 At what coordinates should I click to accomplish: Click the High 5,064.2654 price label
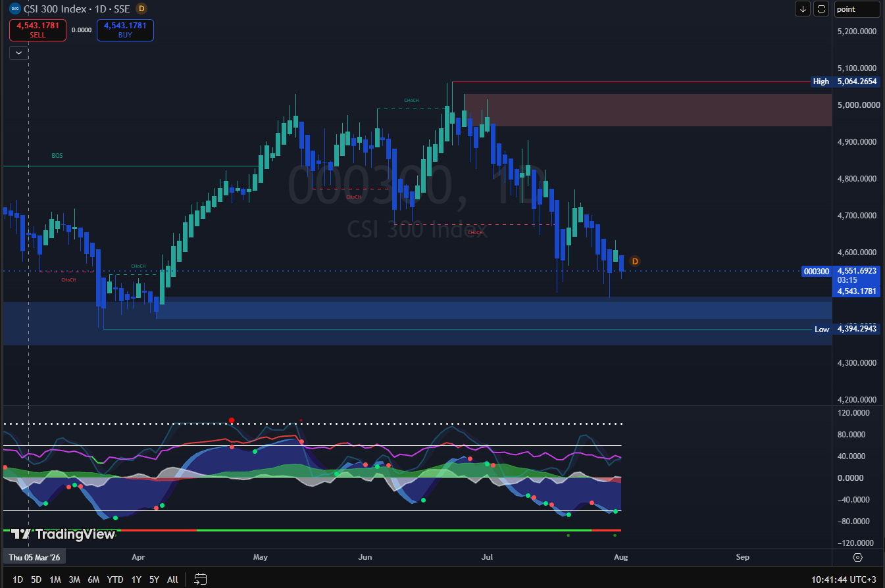(x=846, y=82)
